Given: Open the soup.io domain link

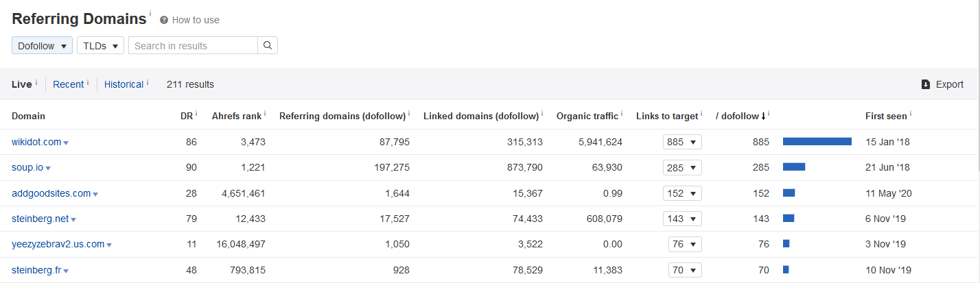Looking at the screenshot, I should click(x=27, y=167).
